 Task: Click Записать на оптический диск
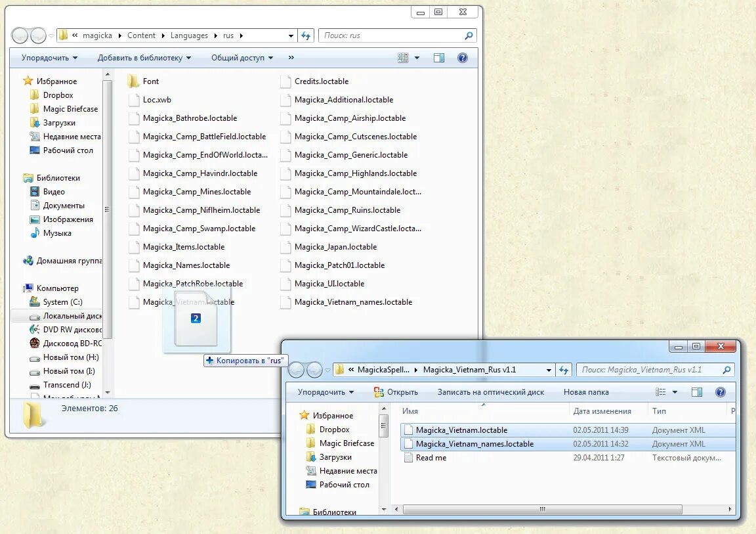pyautogui.click(x=490, y=392)
